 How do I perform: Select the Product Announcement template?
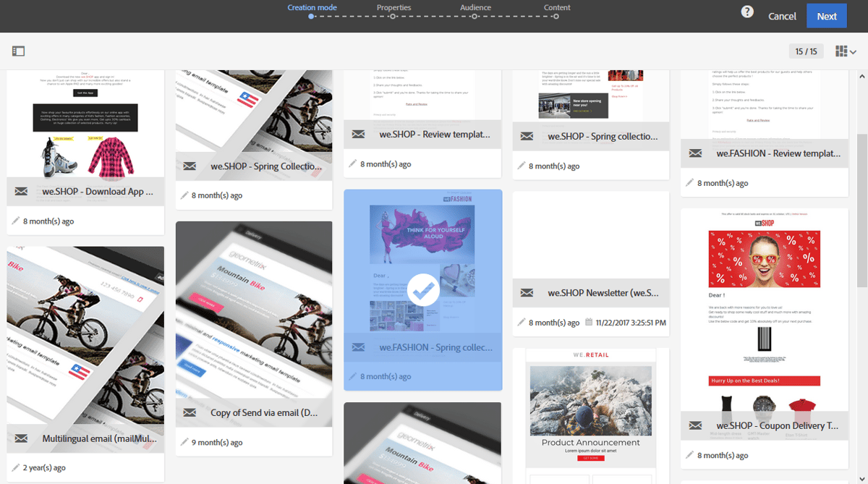(590, 412)
